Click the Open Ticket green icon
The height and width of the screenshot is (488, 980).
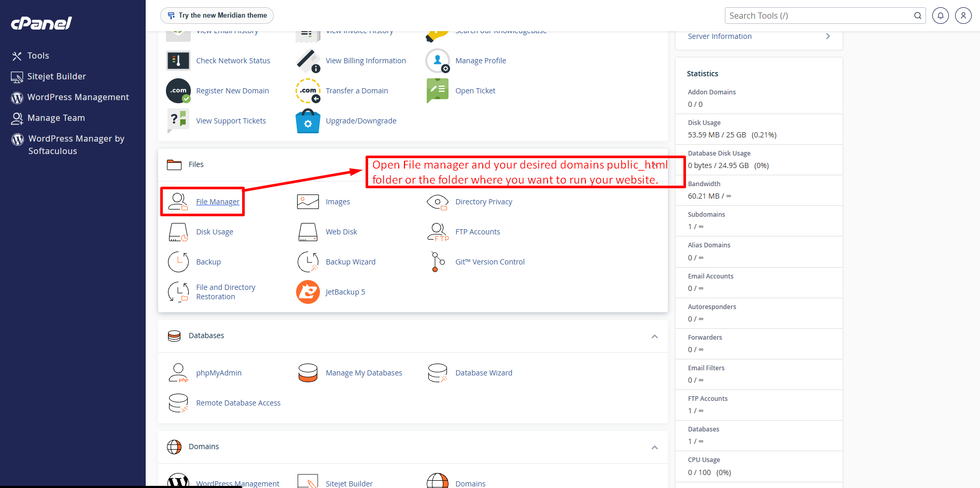pyautogui.click(x=437, y=91)
